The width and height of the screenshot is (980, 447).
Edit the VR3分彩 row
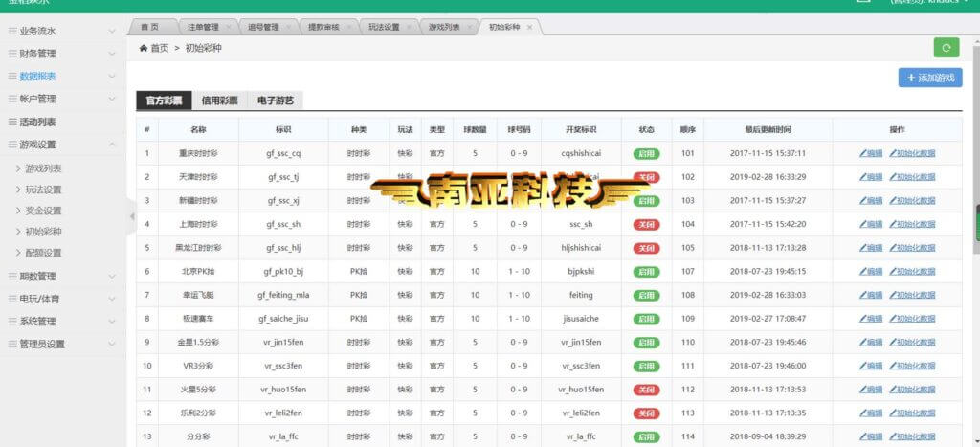871,367
